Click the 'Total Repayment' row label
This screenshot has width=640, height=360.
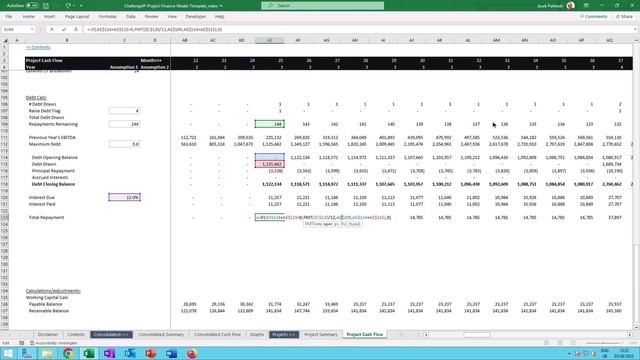pos(46,218)
